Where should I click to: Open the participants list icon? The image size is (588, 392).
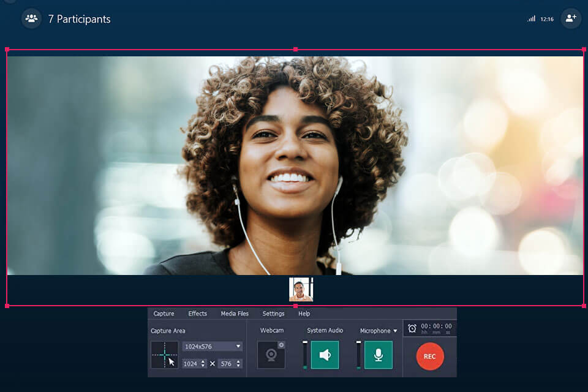[x=31, y=18]
